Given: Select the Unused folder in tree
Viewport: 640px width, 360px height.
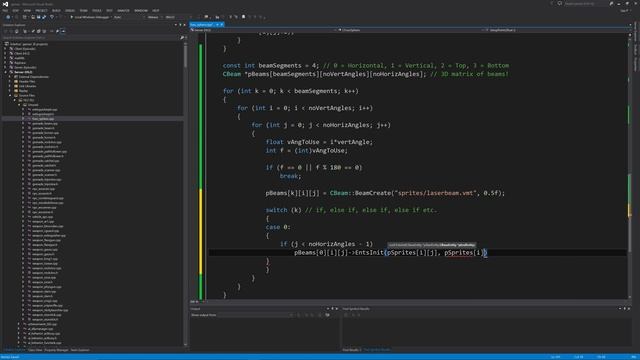Looking at the screenshot, I should (x=33, y=105).
